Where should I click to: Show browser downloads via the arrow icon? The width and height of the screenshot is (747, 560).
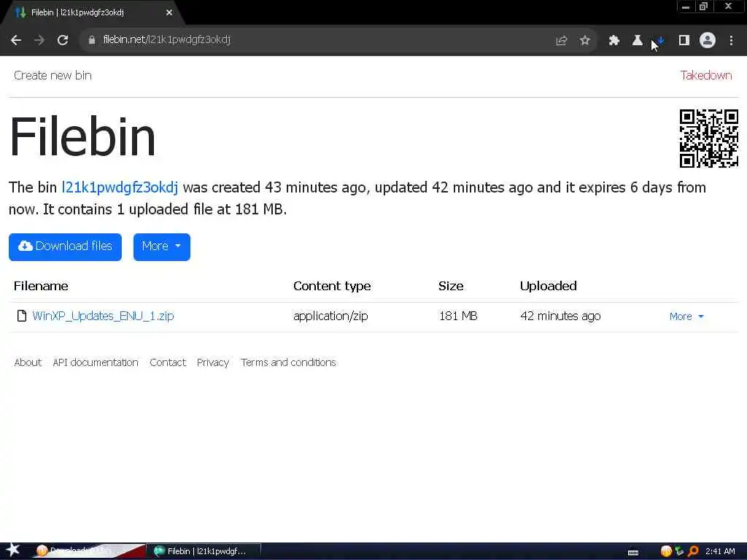pos(661,41)
